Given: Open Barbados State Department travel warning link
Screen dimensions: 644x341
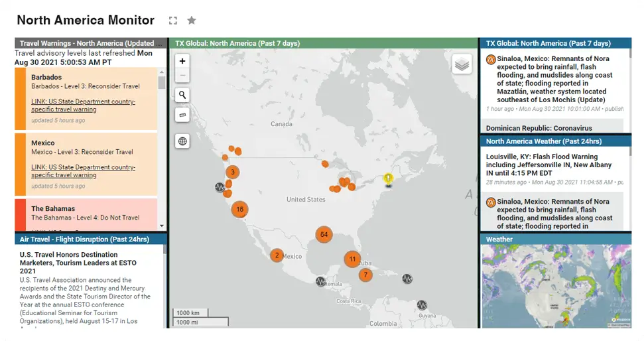Looking at the screenshot, I should 83,105.
